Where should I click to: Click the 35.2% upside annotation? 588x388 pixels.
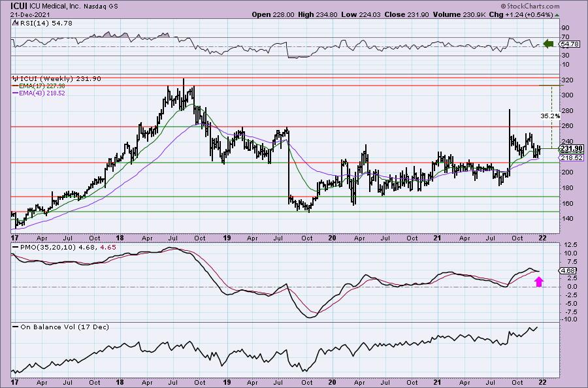tap(549, 116)
